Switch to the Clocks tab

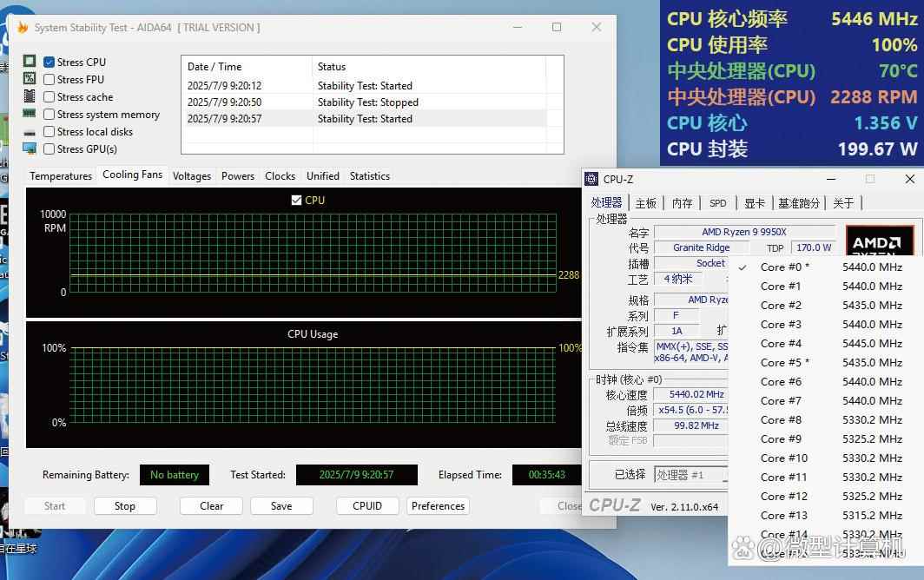point(280,176)
